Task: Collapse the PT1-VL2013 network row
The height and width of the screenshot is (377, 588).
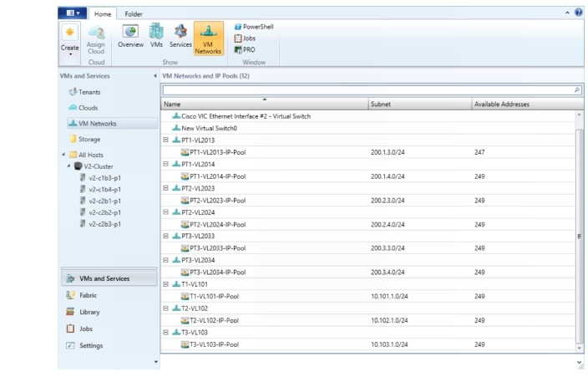Action: click(165, 140)
